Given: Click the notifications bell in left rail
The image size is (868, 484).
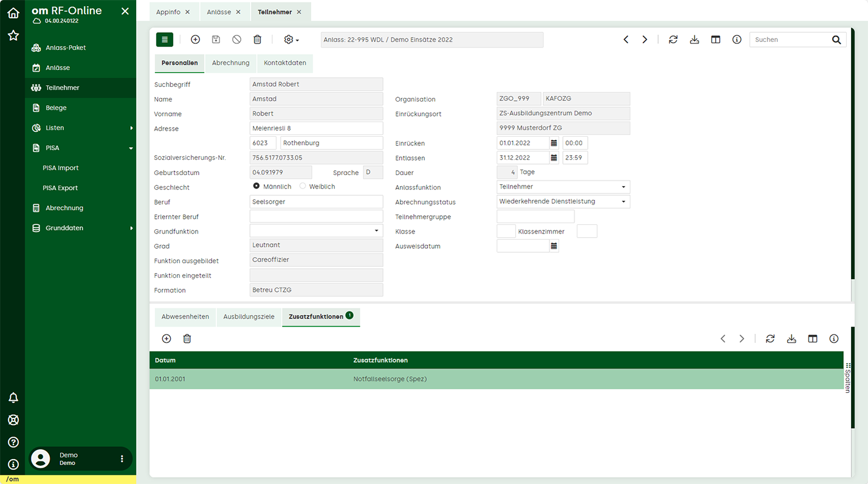Looking at the screenshot, I should [x=13, y=398].
